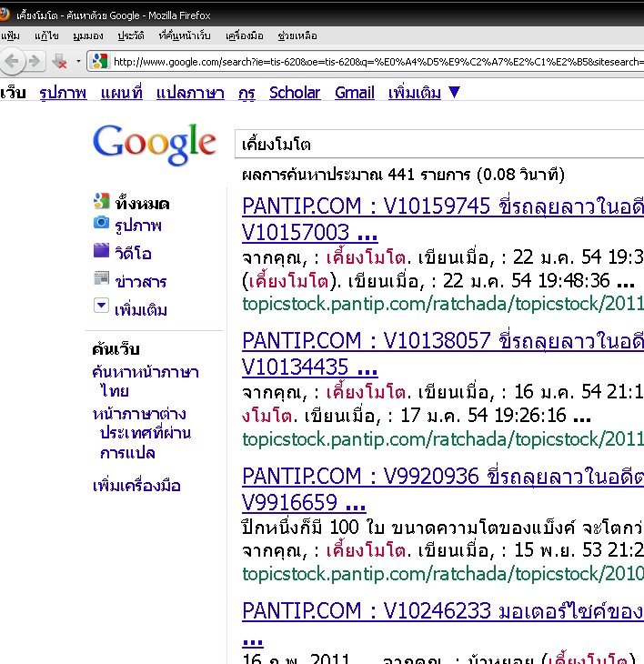Open แผนที่ (Maps) link in top bar
This screenshot has height=664, width=644.
point(122,93)
